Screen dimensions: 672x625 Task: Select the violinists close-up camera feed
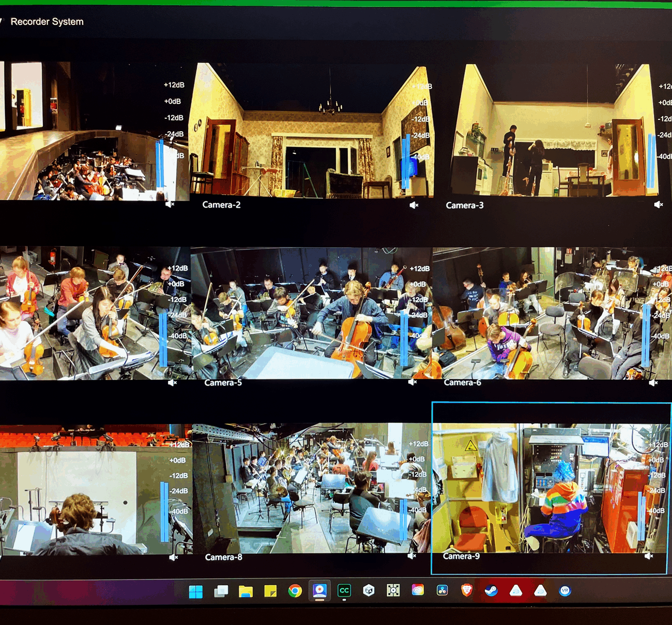(95, 313)
